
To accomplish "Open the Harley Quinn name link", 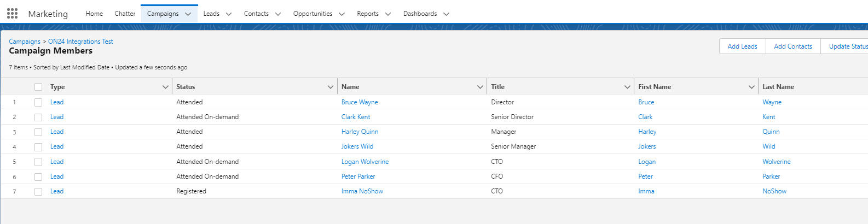I will point(360,132).
